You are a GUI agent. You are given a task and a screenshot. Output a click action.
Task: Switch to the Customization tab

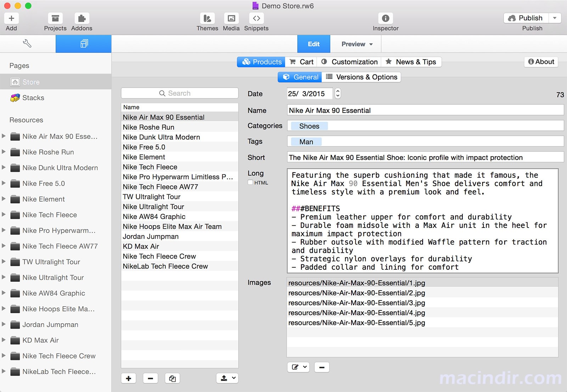pos(349,62)
